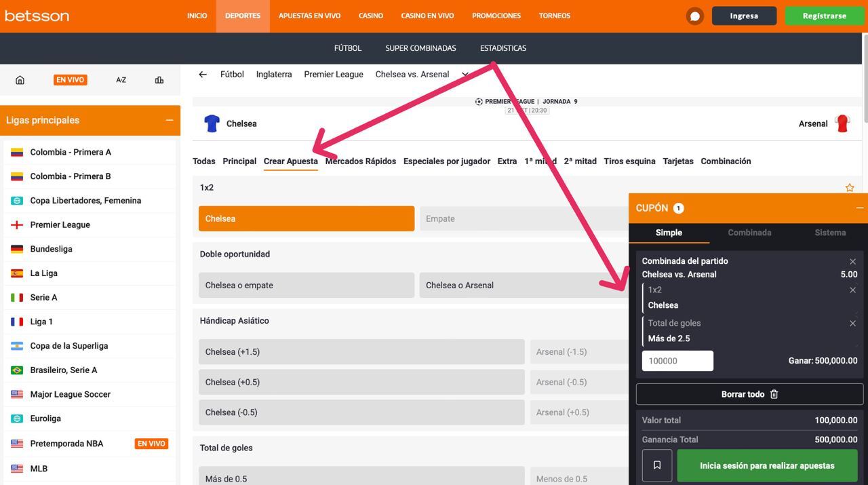Open the live chat bubble icon

coord(695,16)
